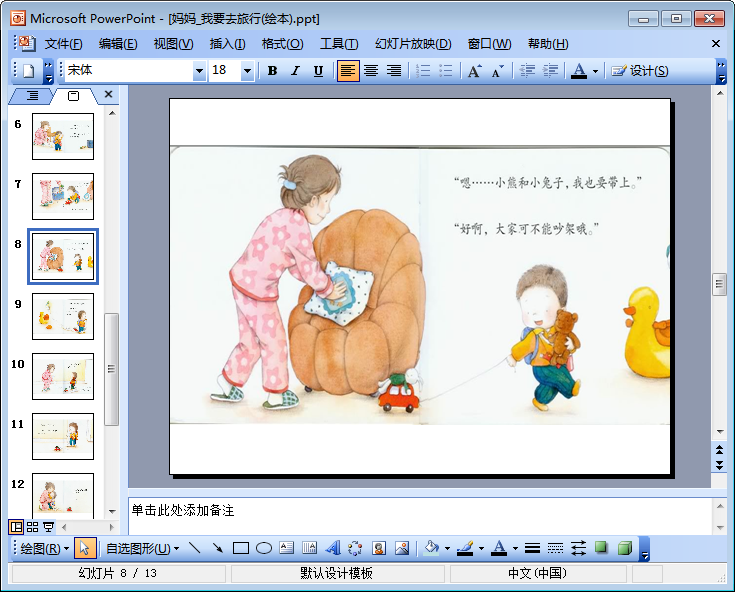The image size is (735, 592).
Task: Enable right text alignment
Action: tap(394, 71)
